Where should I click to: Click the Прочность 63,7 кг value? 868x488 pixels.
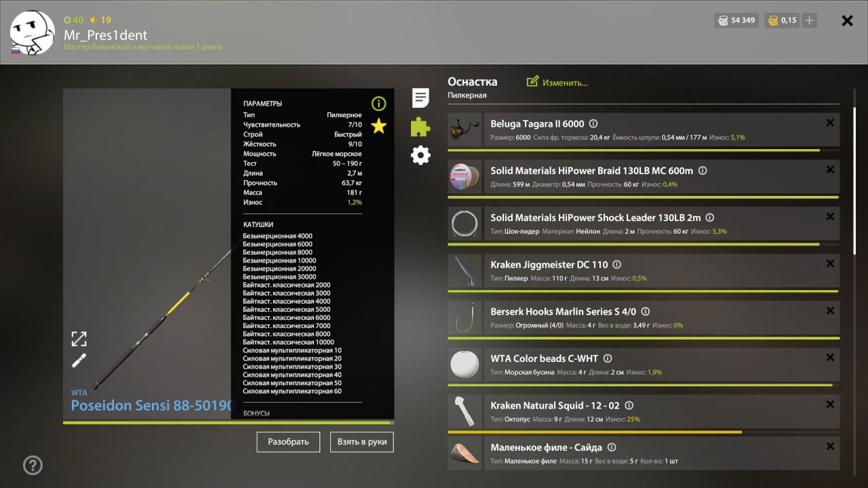351,183
